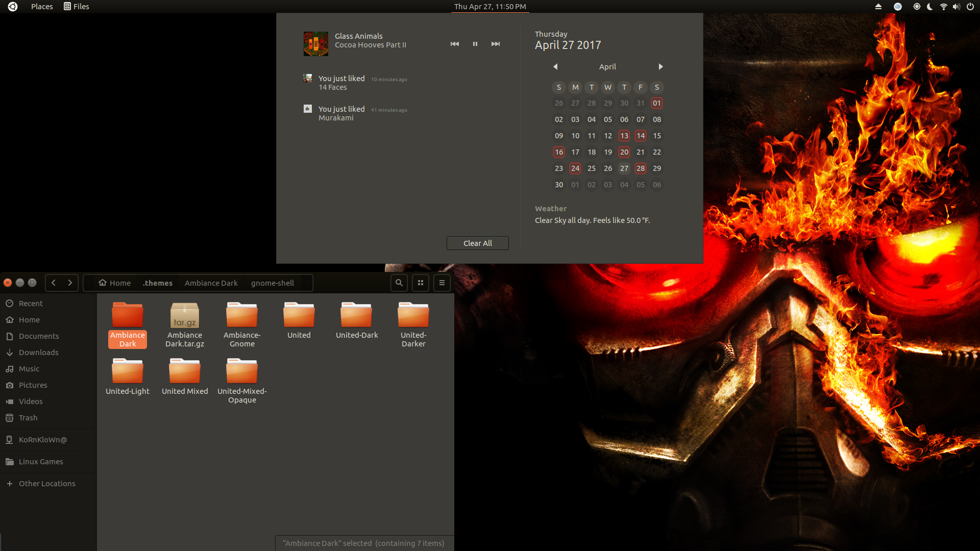Open Documents in the sidebar

[48, 336]
